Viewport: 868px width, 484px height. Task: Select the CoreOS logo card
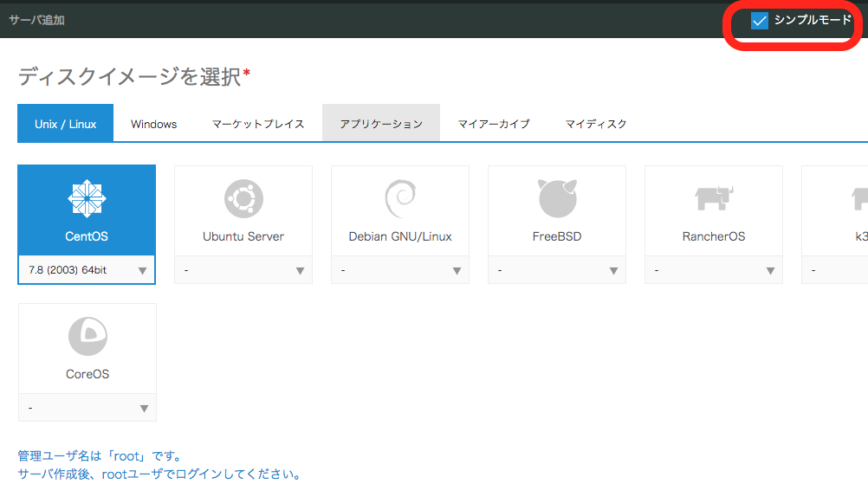(x=87, y=348)
